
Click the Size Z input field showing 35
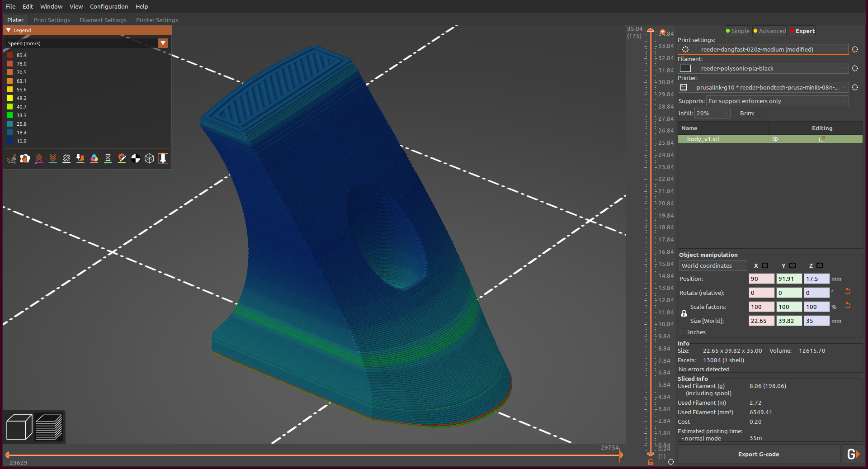(x=816, y=321)
